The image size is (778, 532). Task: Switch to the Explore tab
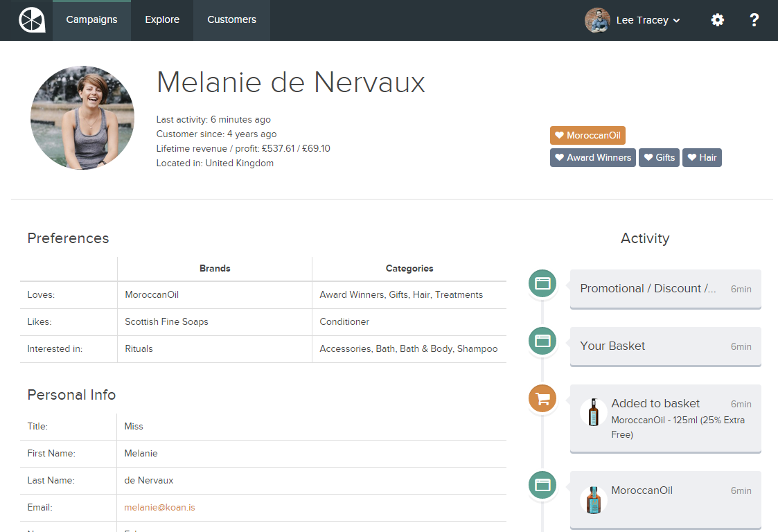click(x=162, y=20)
